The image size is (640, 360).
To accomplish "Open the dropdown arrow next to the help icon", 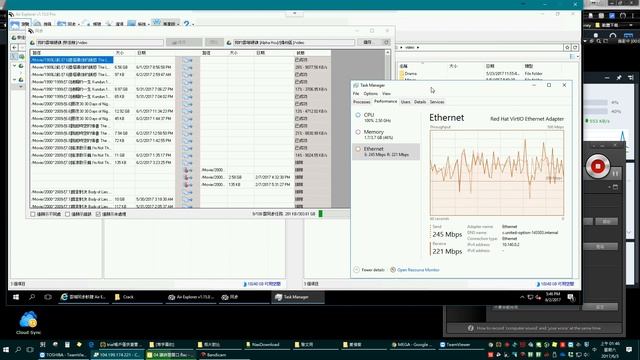I will tap(193, 24).
